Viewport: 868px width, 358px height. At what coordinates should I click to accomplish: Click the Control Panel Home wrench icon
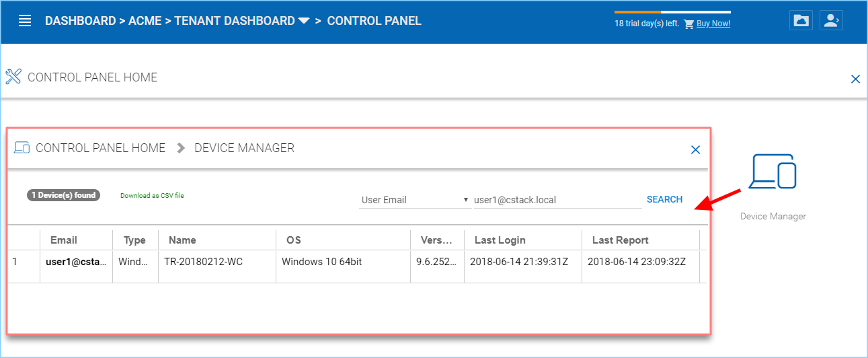[x=13, y=77]
